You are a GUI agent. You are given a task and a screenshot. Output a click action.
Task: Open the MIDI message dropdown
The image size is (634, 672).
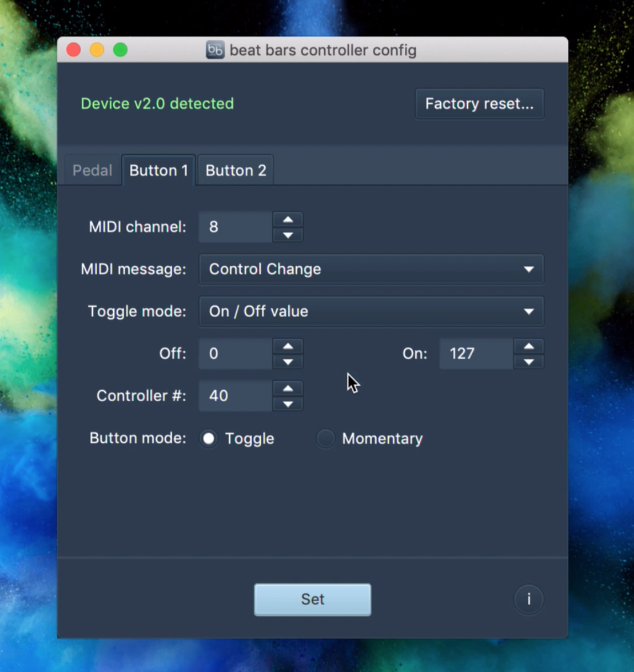[x=371, y=269]
